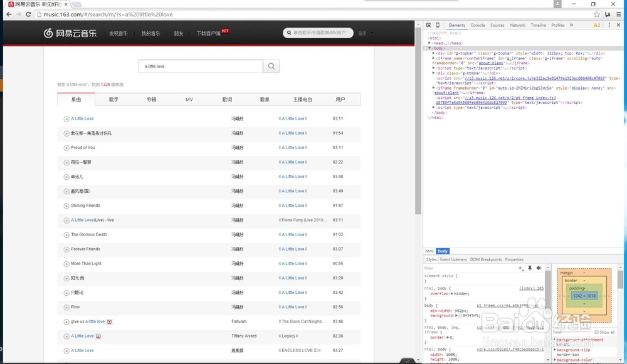Open the Event Listeners tab
The image size is (627, 364).
453,260
